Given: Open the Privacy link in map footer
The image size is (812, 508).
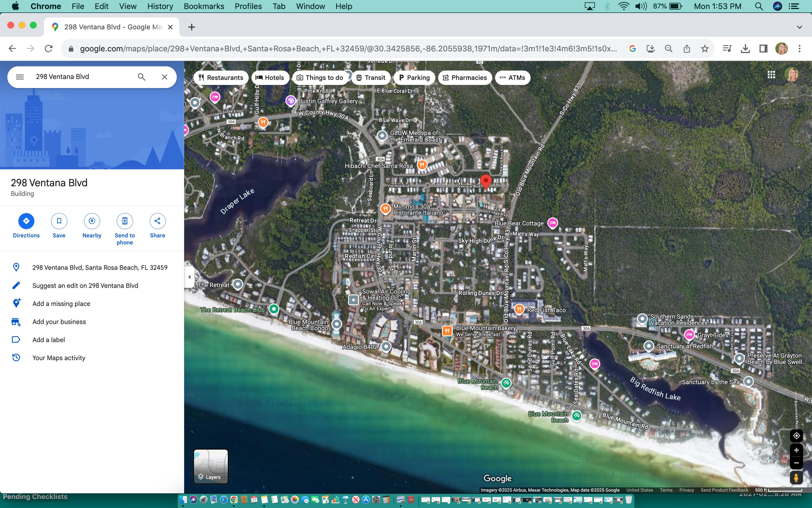Looking at the screenshot, I should coord(687,490).
